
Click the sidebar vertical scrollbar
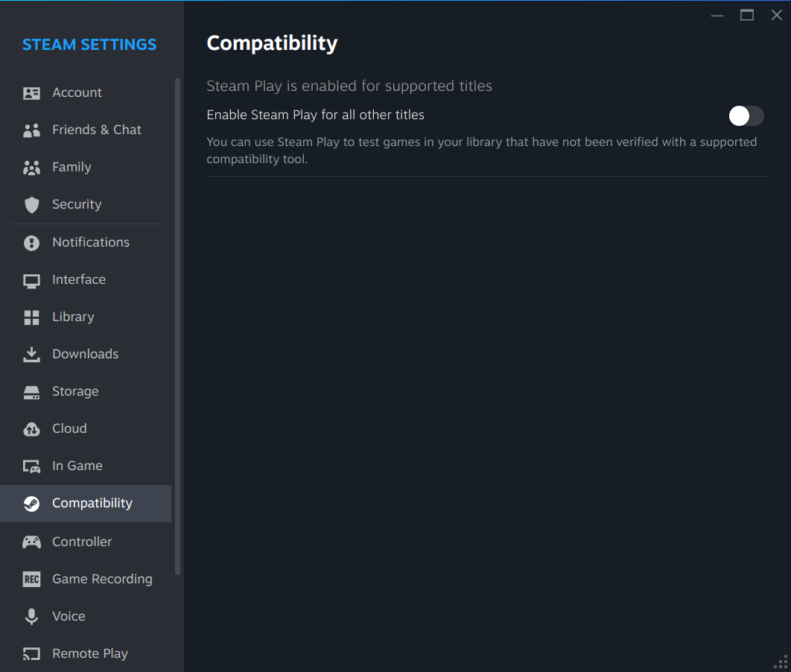pos(177,326)
